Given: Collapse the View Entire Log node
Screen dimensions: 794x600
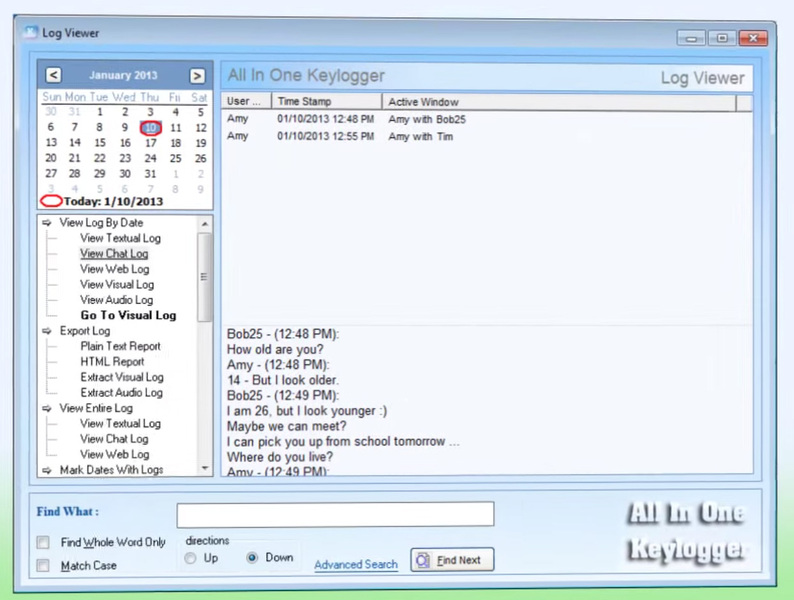Looking at the screenshot, I should coord(47,408).
